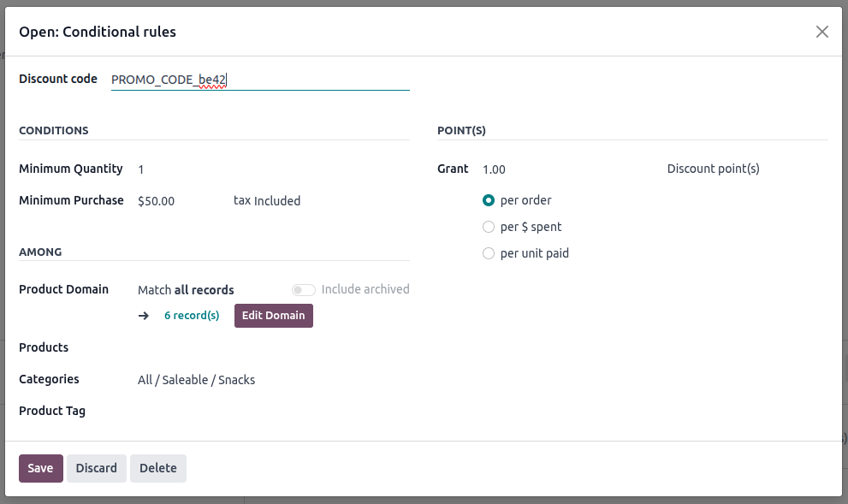Click the Edit Domain button
Viewport: 848px width, 504px height.
[x=273, y=316]
